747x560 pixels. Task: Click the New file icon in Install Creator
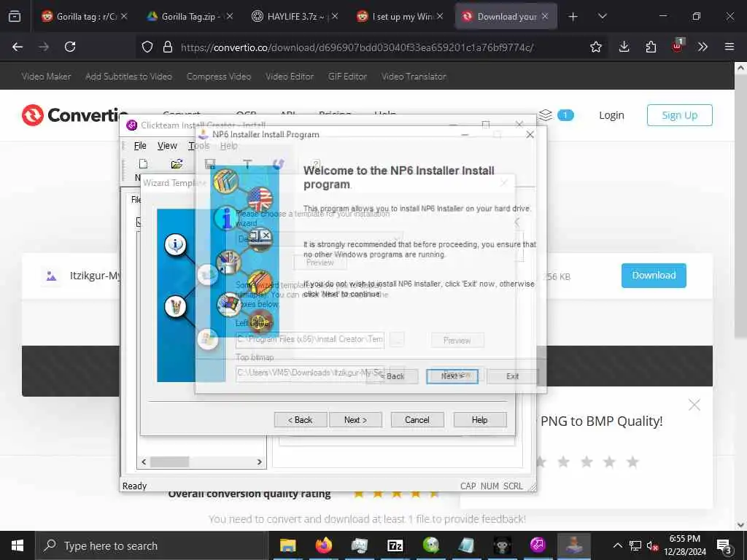click(x=143, y=164)
